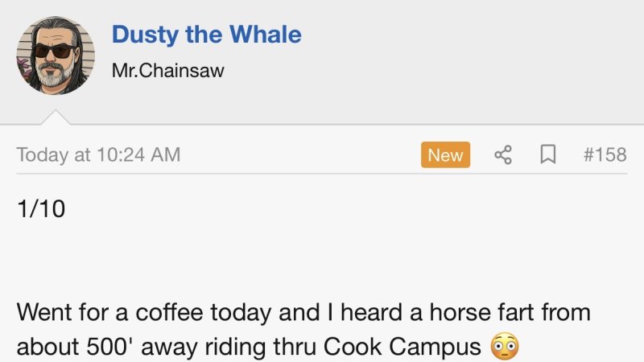Click the "1/10" line in the post
This screenshot has height=362, width=644.
pos(41,208)
